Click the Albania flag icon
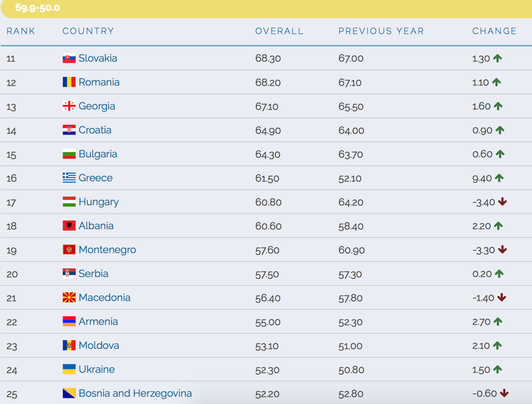Viewport: 532px width, 404px height. click(x=69, y=226)
